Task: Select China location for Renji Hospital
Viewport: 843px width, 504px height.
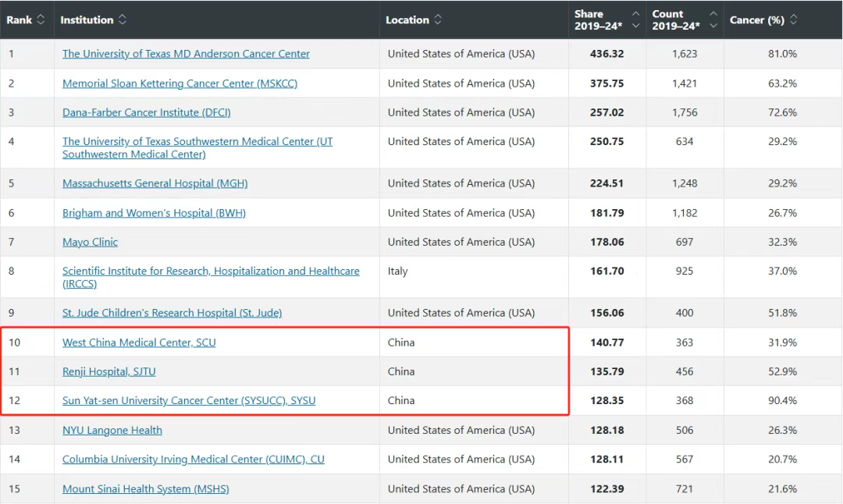Action: click(x=401, y=371)
